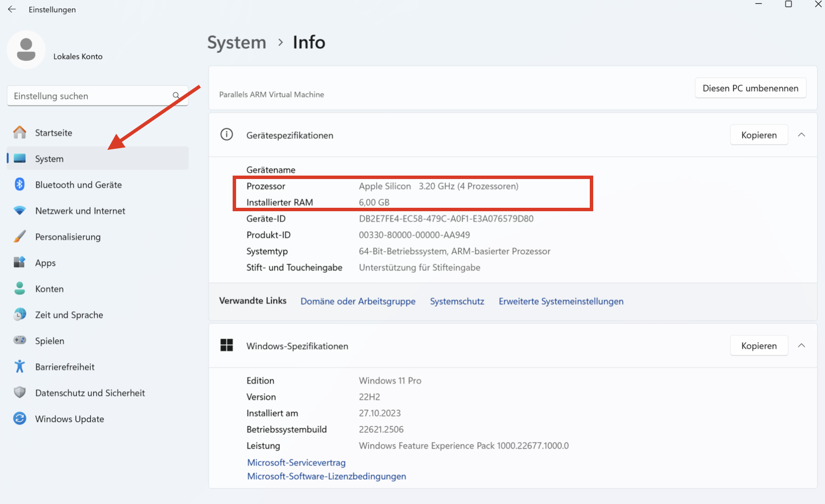Click the Personalisierung brush icon
The width and height of the screenshot is (825, 504).
20,237
